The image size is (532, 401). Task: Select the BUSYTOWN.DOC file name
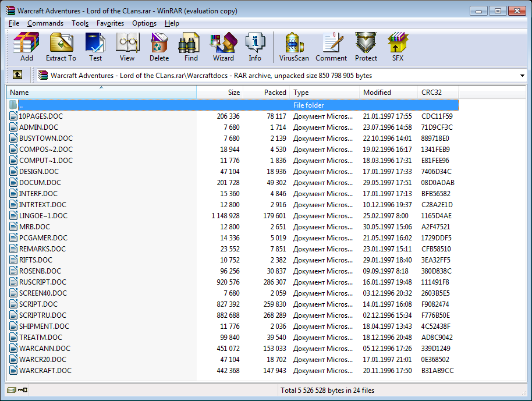coord(46,138)
